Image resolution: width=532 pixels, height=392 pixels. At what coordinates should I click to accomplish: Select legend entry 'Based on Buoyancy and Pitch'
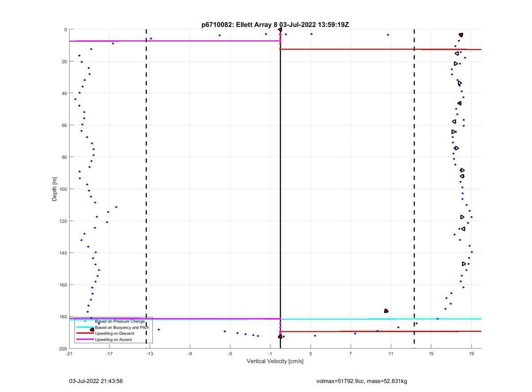click(122, 327)
